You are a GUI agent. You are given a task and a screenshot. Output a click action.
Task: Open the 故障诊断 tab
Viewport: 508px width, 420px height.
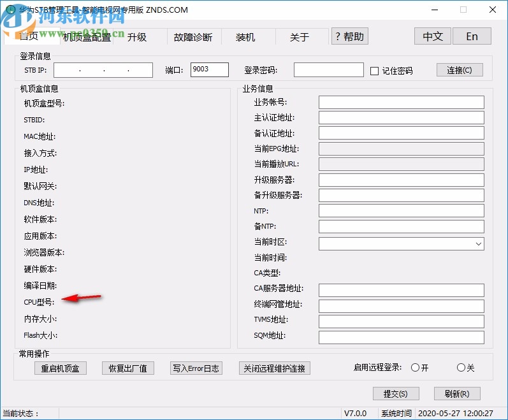pyautogui.click(x=193, y=36)
